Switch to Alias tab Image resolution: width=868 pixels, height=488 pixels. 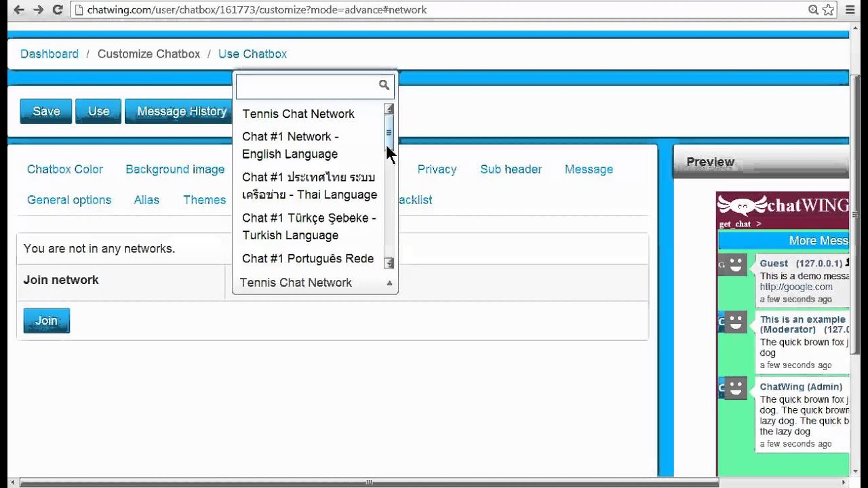tap(146, 200)
